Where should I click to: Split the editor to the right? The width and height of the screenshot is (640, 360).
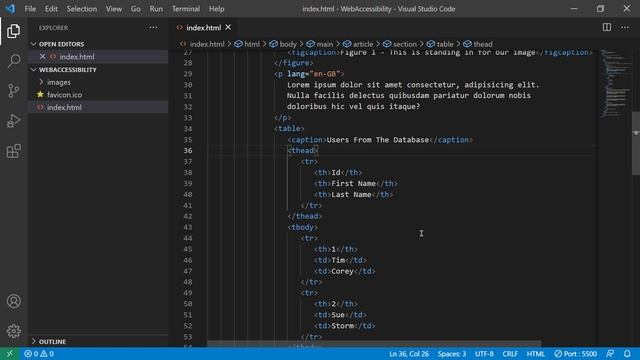point(607,27)
